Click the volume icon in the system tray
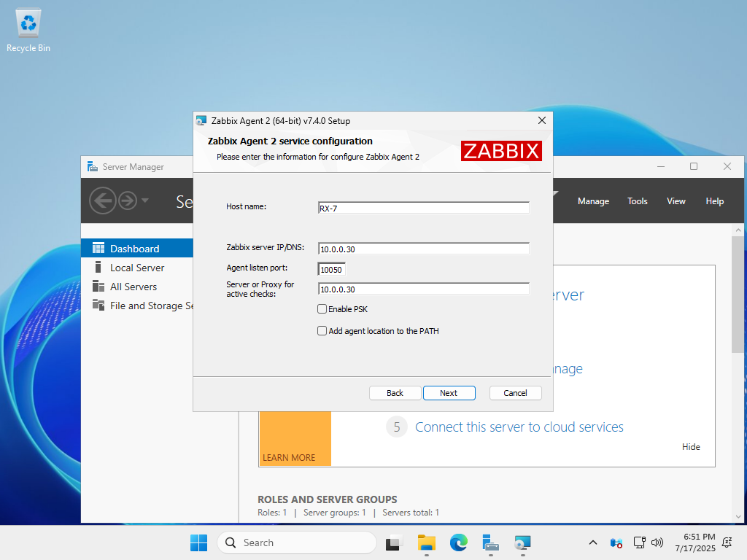The width and height of the screenshot is (747, 560). (x=658, y=542)
